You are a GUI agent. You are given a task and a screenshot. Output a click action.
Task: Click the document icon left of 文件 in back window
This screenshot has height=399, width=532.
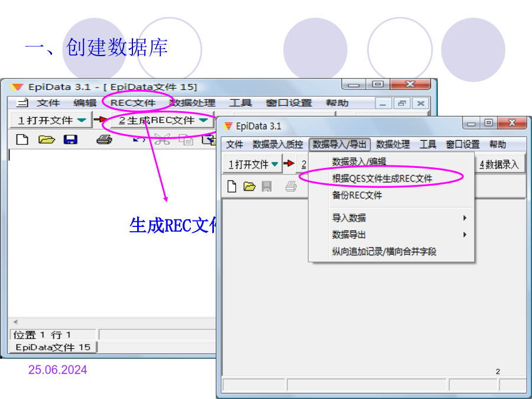point(22,102)
